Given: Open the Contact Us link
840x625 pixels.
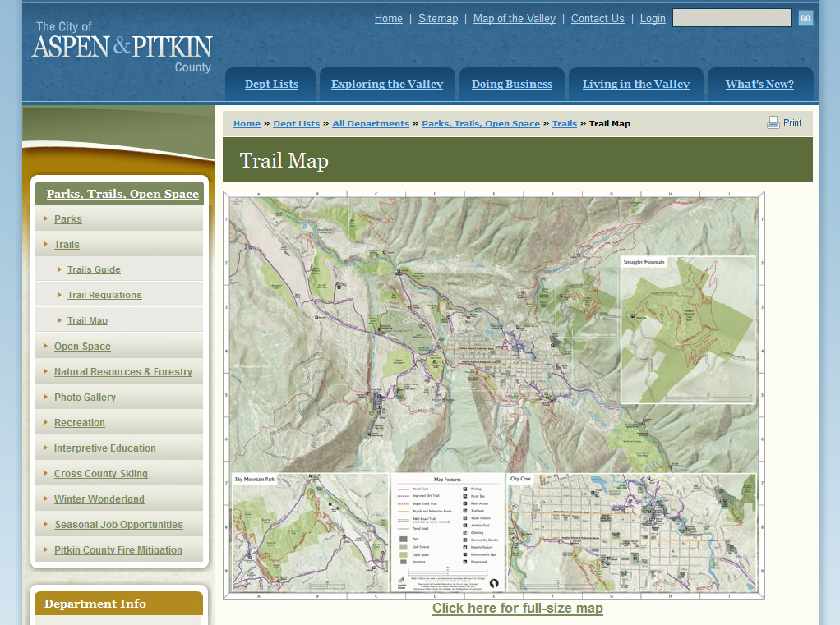Looking at the screenshot, I should click(598, 18).
